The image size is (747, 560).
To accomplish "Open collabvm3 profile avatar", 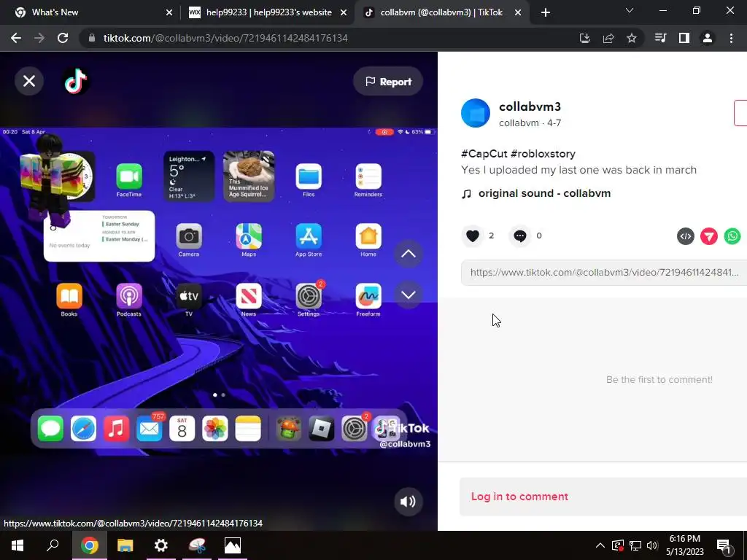I will pos(476,113).
